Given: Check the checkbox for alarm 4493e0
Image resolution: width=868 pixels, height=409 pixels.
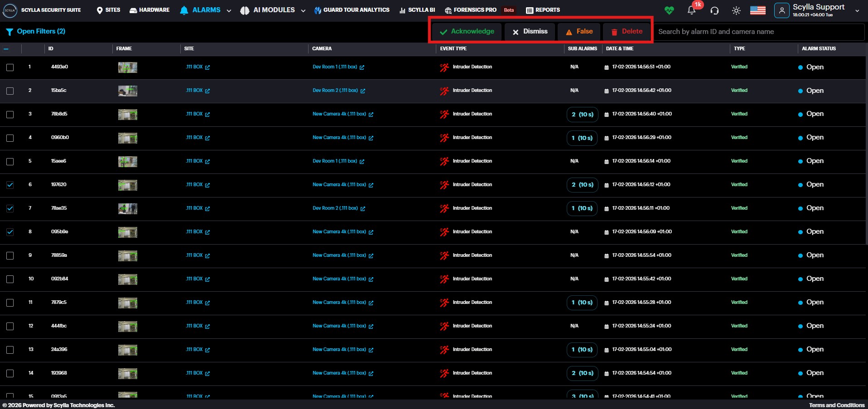Looking at the screenshot, I should click(10, 67).
